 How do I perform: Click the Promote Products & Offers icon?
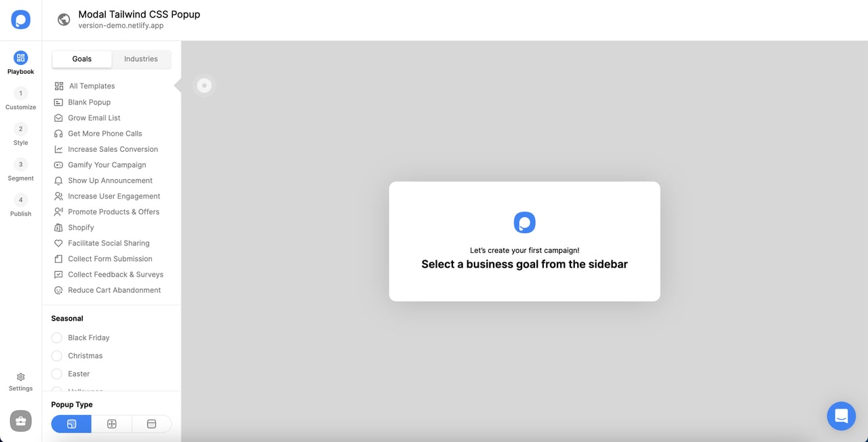(58, 212)
